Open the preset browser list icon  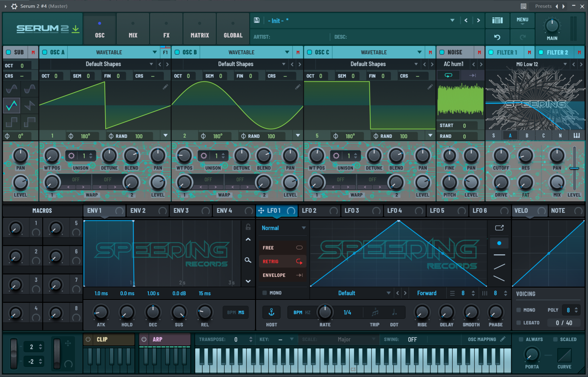tap(497, 20)
